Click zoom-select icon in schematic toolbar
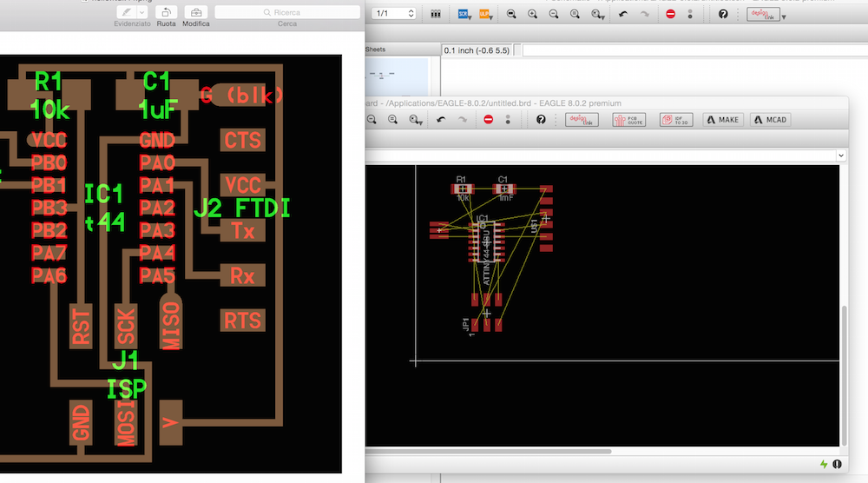This screenshot has height=483, width=868. click(597, 14)
